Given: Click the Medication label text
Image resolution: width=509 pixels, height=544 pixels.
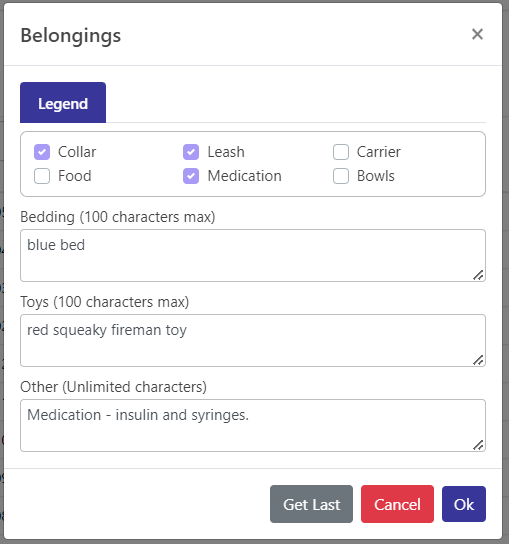Looking at the screenshot, I should [x=245, y=176].
